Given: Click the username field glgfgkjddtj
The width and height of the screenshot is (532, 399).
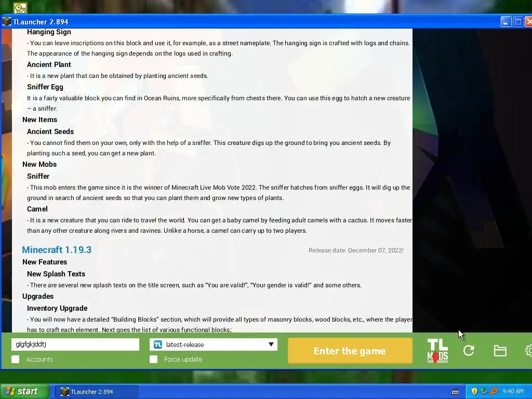Looking at the screenshot, I should pos(75,344).
